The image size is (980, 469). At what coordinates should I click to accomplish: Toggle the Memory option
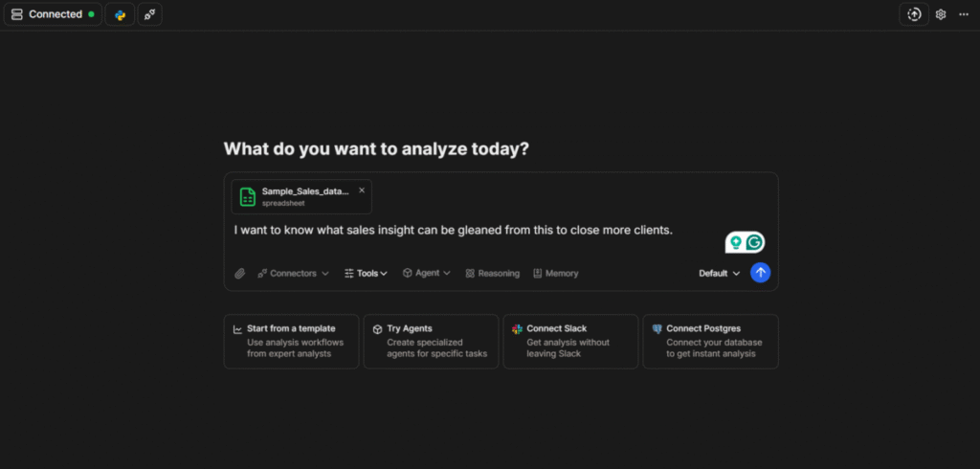[555, 273]
